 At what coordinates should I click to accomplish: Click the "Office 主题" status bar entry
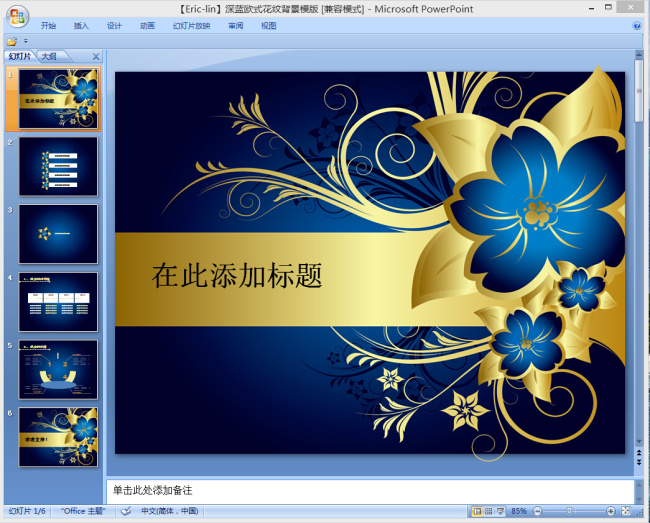83,511
